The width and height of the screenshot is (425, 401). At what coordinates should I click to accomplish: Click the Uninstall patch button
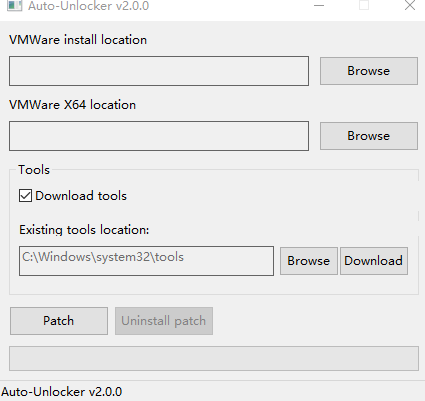[164, 321]
